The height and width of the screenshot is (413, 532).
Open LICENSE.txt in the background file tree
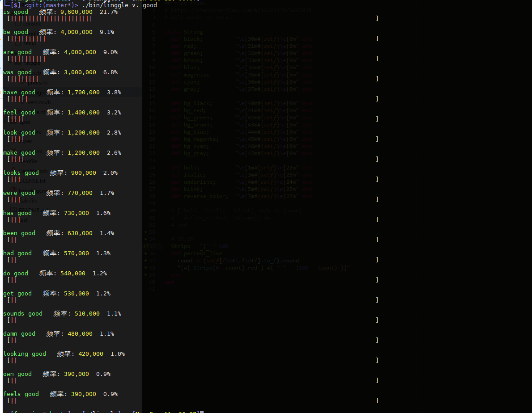[x=33, y=181]
